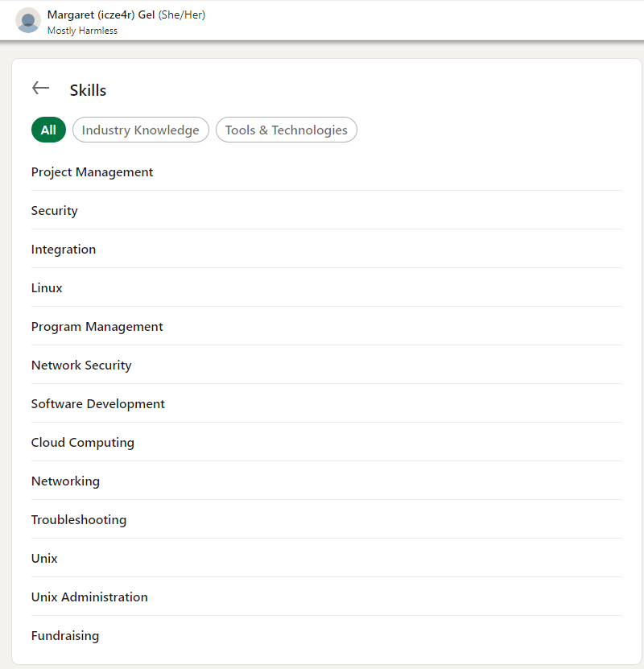Click the Mostly Harmless headline text

coord(82,31)
